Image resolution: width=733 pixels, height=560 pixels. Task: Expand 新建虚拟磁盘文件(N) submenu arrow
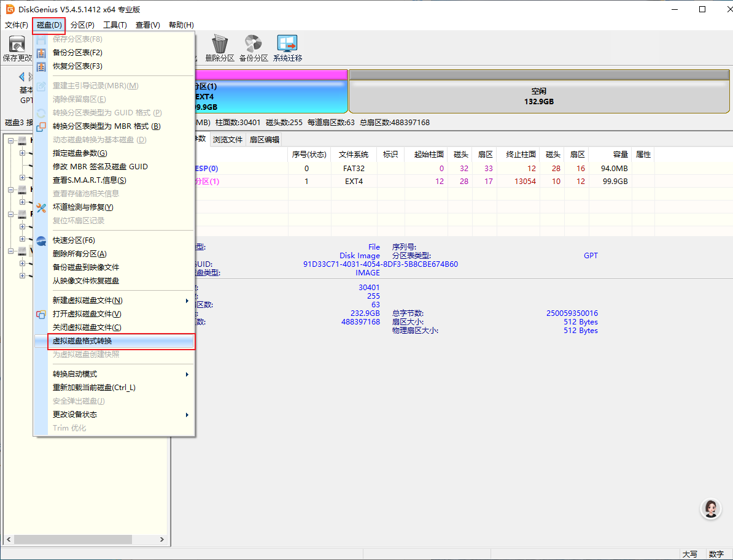click(187, 301)
